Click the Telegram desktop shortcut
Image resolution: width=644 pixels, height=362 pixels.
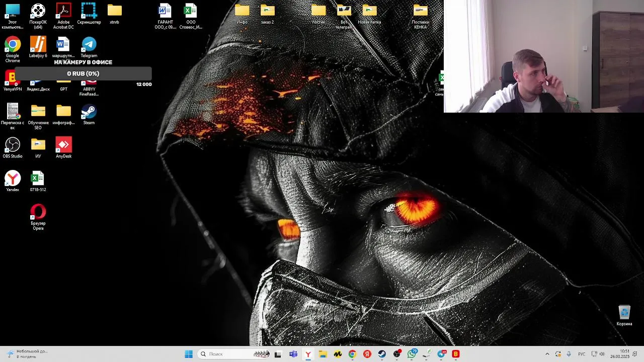89,47
